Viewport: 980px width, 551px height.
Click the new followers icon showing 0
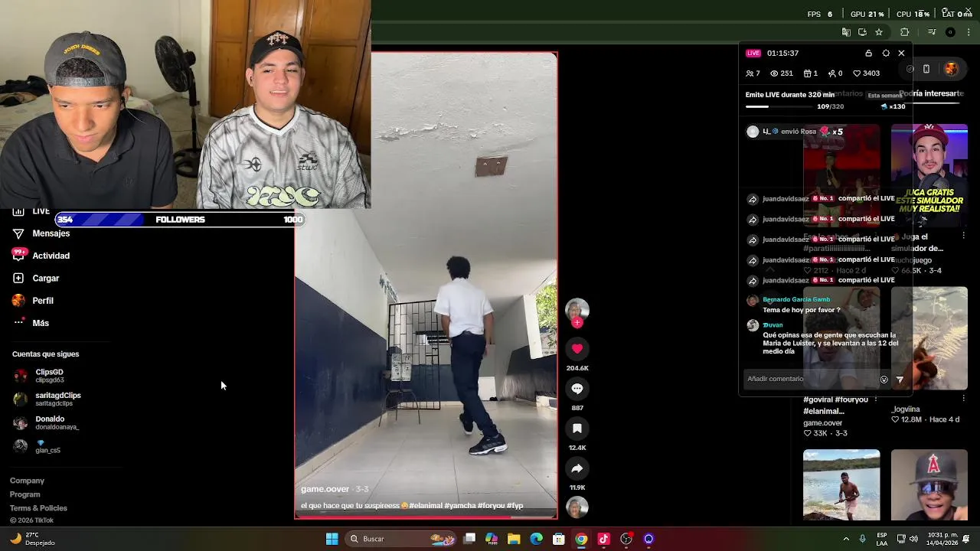pos(831,73)
